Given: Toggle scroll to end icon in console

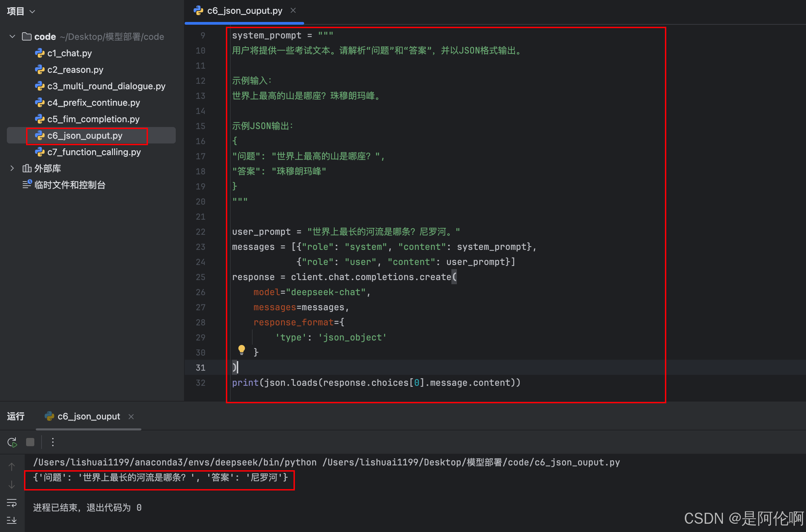Looking at the screenshot, I should pos(12,520).
